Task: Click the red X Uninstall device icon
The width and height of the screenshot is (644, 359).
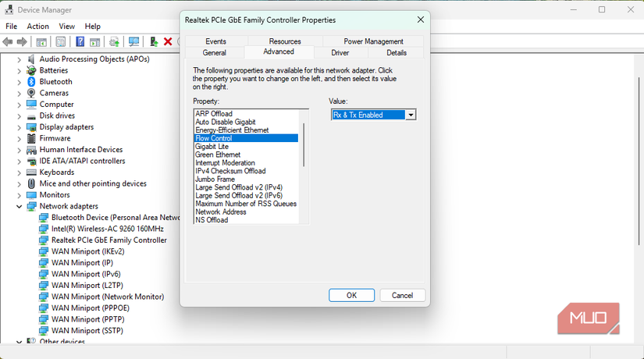Action: tap(168, 41)
